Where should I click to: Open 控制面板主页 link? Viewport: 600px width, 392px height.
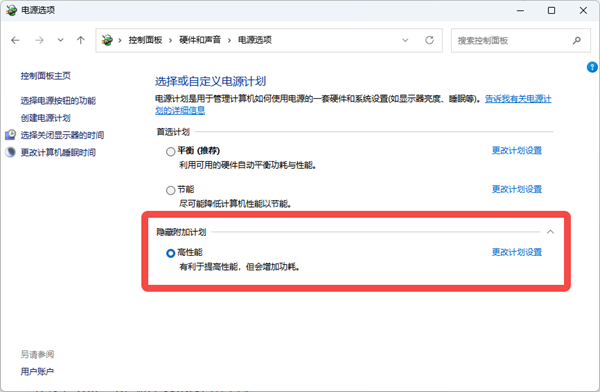click(x=46, y=76)
